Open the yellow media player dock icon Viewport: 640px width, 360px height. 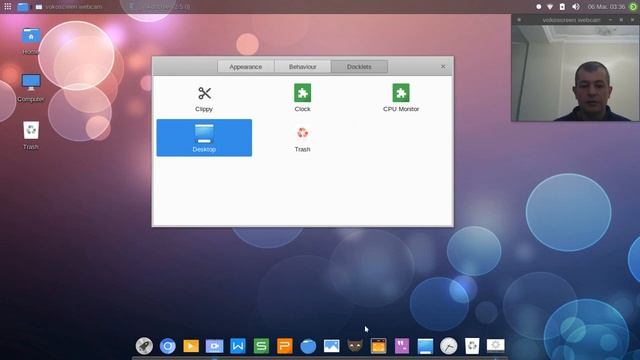pos(191,346)
